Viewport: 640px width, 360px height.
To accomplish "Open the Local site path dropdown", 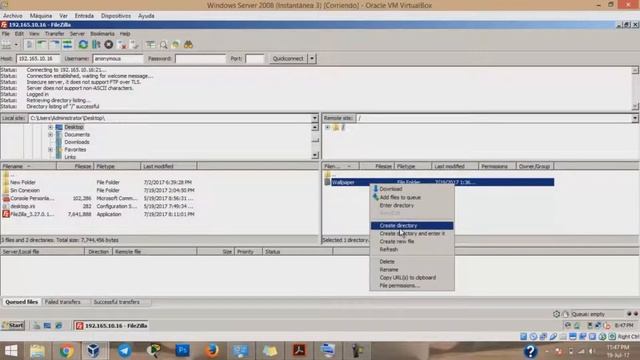I will (x=315, y=118).
